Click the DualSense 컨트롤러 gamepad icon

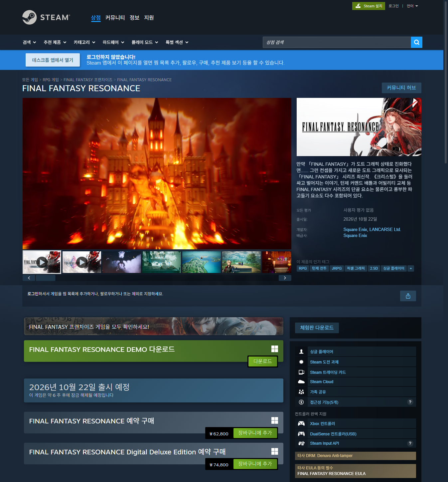click(x=301, y=434)
